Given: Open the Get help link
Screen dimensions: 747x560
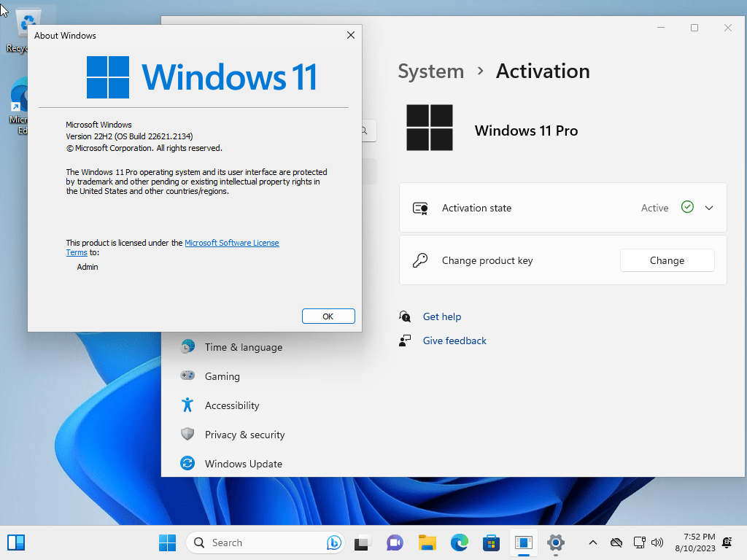Looking at the screenshot, I should point(441,316).
